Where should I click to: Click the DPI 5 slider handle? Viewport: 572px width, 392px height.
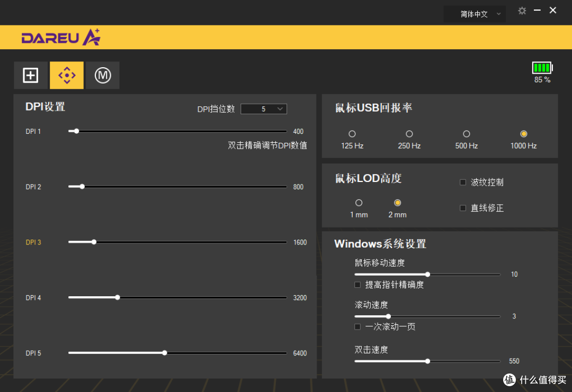point(165,353)
